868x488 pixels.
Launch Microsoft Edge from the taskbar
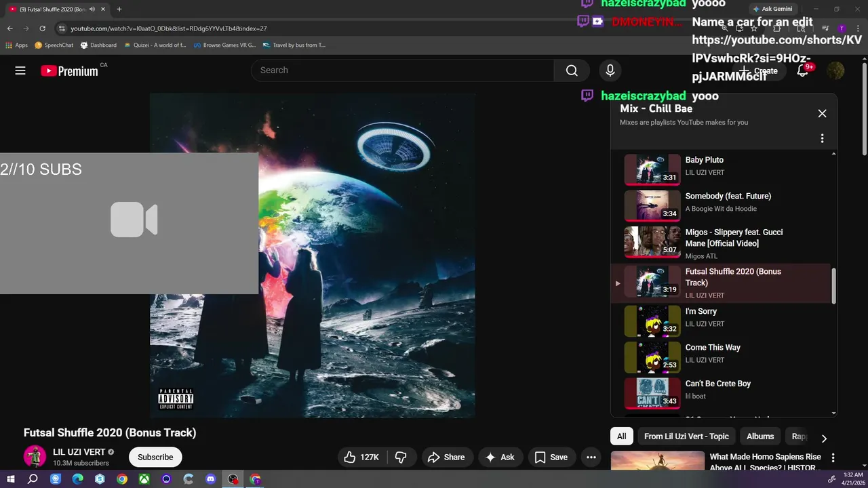click(77, 479)
